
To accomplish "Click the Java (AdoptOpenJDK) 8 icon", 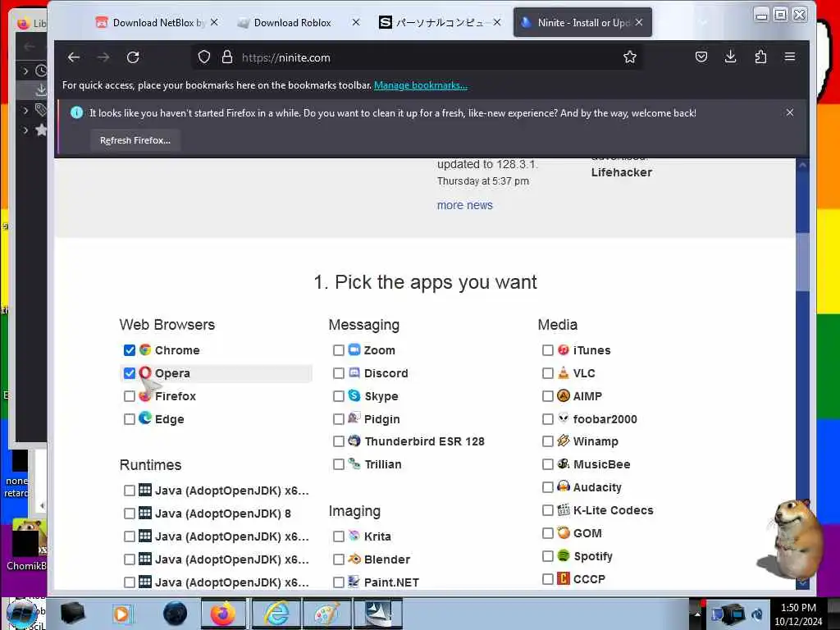I will (145, 513).
